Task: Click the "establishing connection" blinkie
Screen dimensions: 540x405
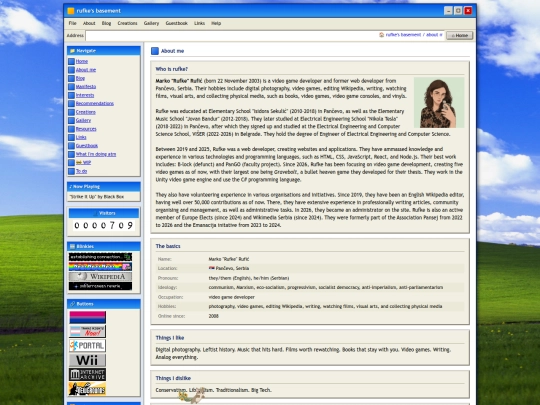Action: [100, 257]
